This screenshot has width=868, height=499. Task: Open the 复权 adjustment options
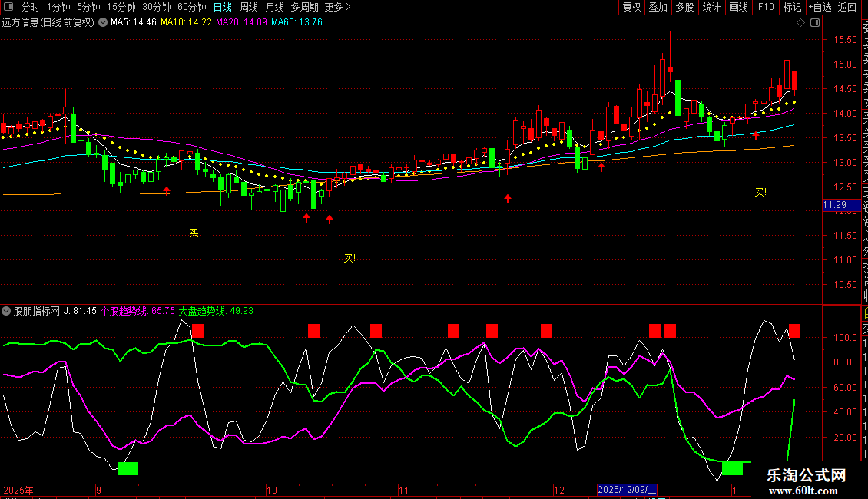[631, 7]
